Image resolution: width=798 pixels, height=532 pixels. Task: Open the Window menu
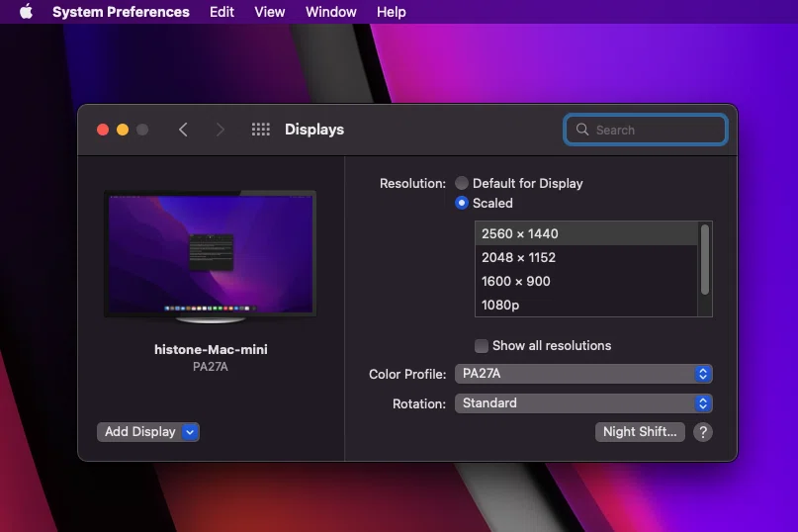pos(331,12)
